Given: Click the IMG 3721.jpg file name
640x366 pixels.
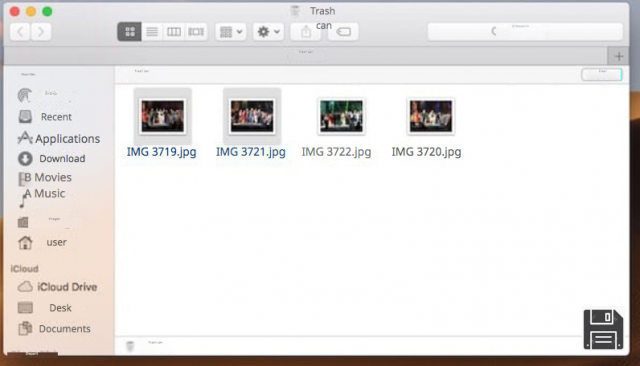Looking at the screenshot, I should [251, 152].
